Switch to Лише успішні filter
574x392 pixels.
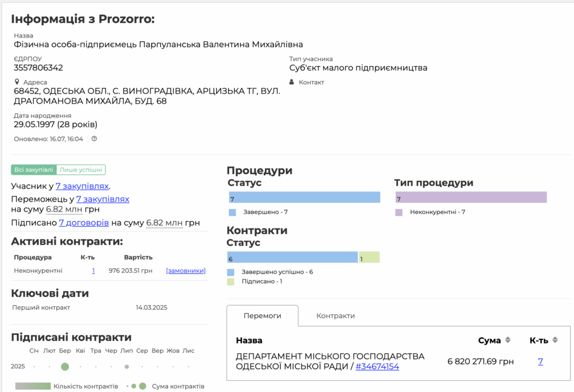coord(81,170)
